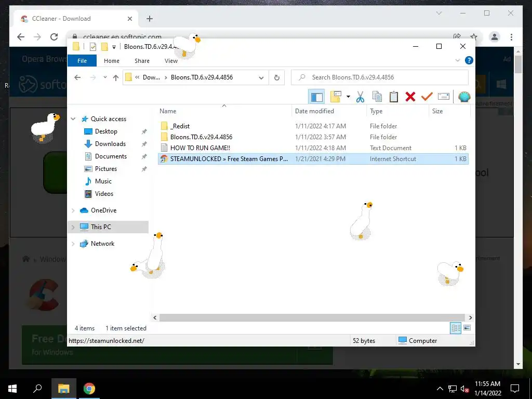Open Videos in Quick access
Viewport: 532px width, 399px height.
[x=104, y=194]
